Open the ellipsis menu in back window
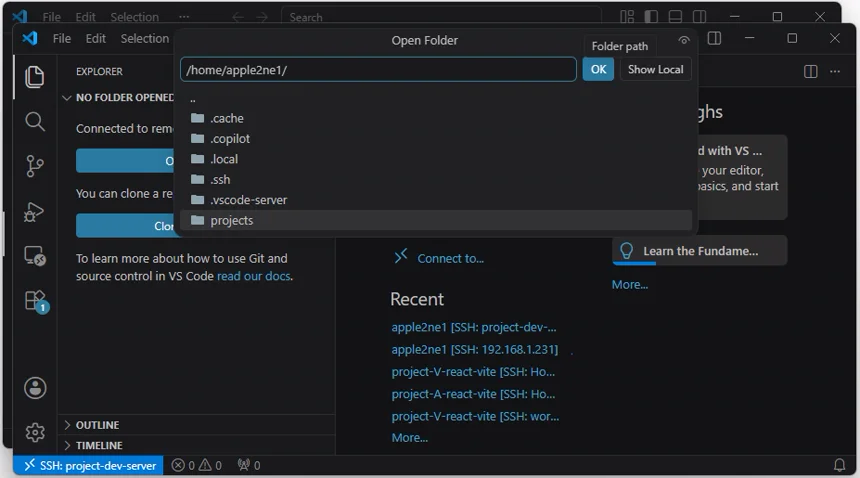This screenshot has height=478, width=860. 184,17
